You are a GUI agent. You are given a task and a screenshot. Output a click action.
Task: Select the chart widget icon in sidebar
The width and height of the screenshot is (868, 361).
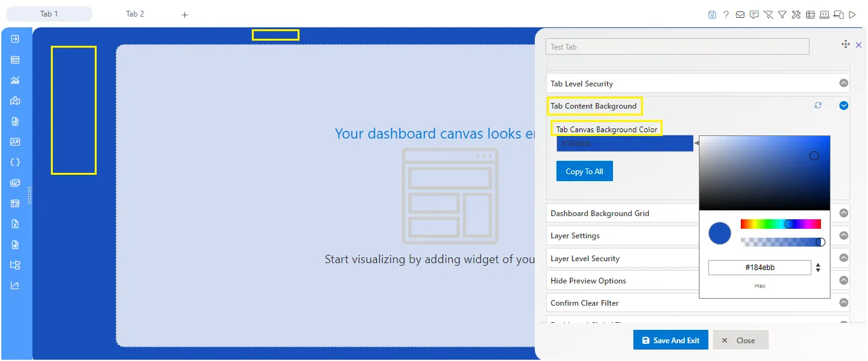pos(15,80)
